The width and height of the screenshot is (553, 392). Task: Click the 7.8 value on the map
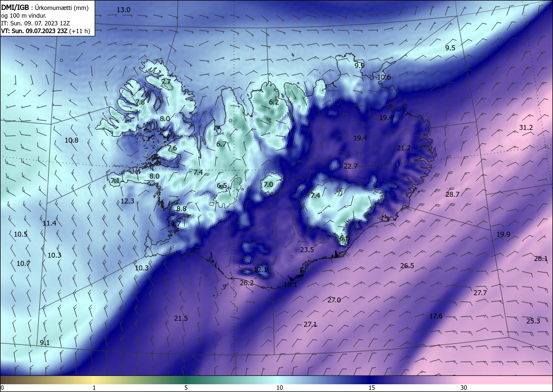point(140,102)
